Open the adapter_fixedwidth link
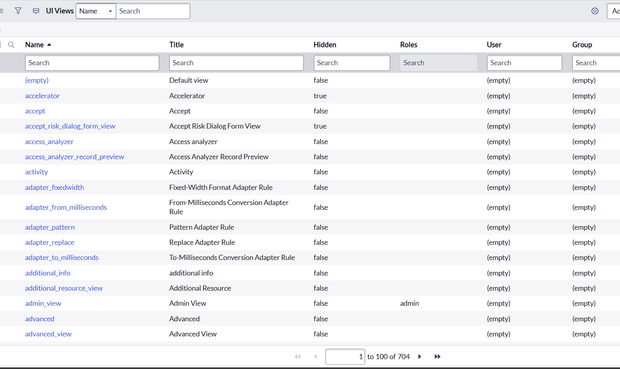Viewport: 620px width, 369px height. tap(55, 187)
